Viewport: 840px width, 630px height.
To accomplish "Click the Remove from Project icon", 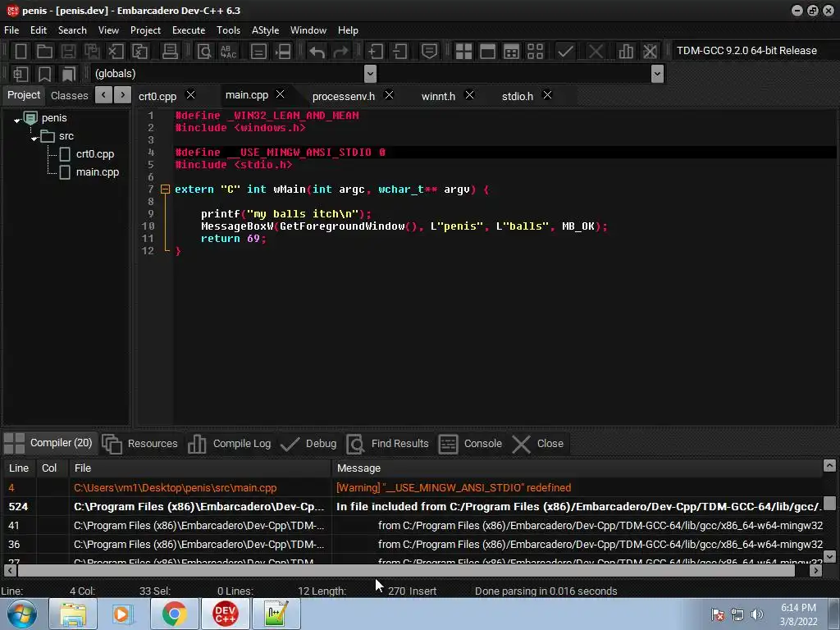I will [x=399, y=52].
